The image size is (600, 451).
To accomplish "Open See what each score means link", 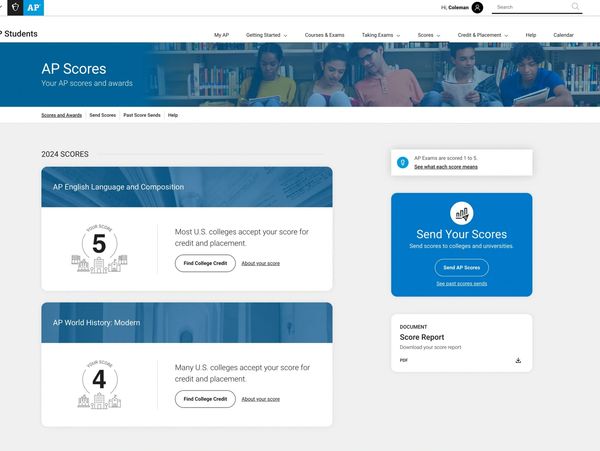I will point(446,167).
